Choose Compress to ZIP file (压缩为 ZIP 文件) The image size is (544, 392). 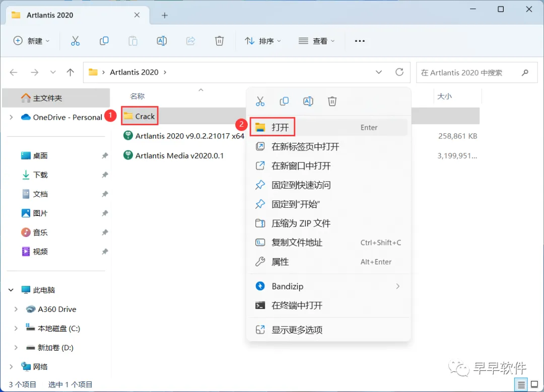[x=328, y=223]
